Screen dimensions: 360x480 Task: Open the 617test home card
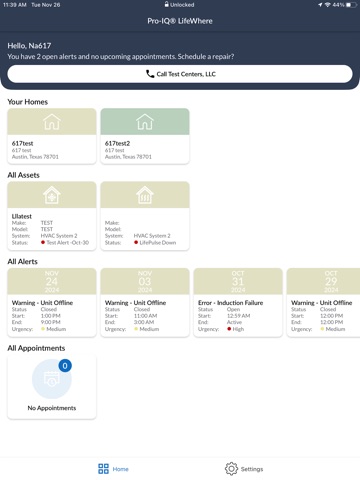(x=52, y=136)
